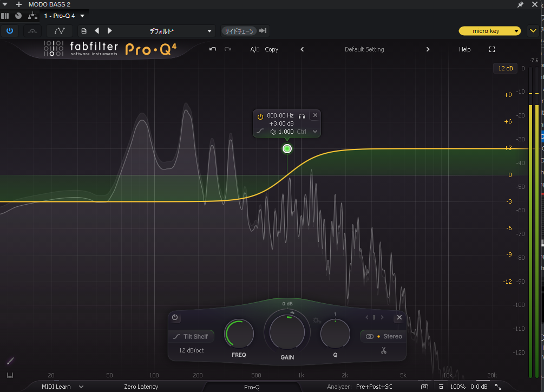Click the Undo arrow in Pro-Q header
This screenshot has width=544, height=392.
(213, 49)
